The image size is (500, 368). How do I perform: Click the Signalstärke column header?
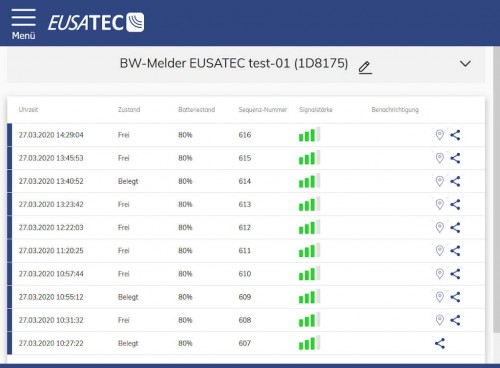tap(316, 110)
